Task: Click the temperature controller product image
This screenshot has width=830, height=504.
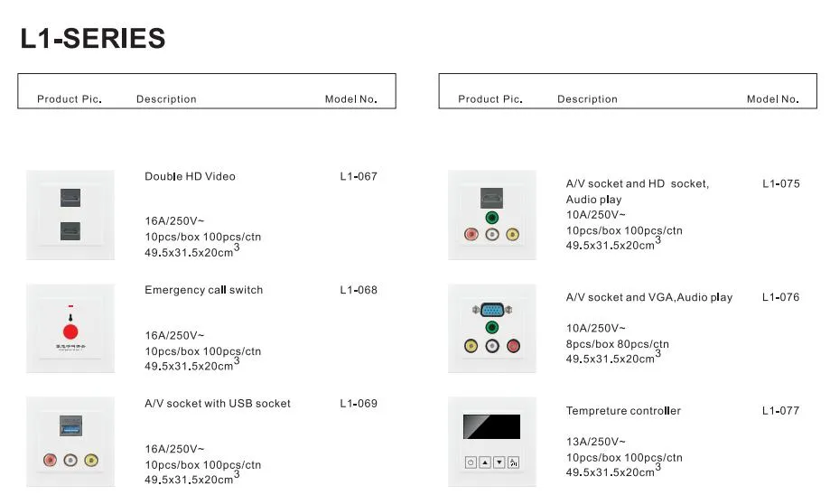Action: pyautogui.click(x=491, y=442)
